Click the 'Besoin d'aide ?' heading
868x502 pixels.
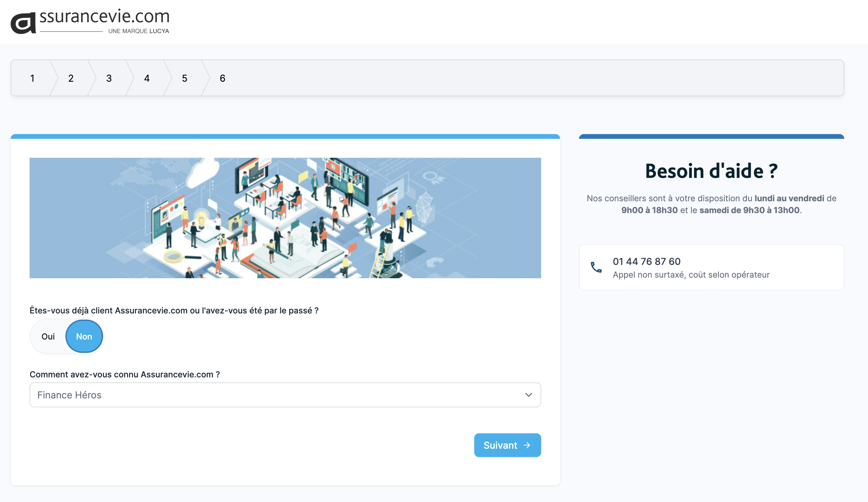(711, 171)
